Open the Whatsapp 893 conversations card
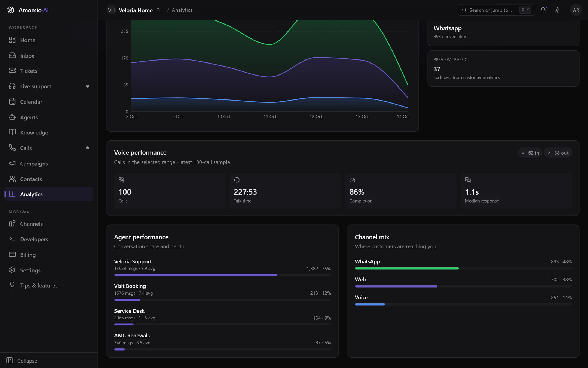This screenshot has height=368, width=588. point(503,33)
